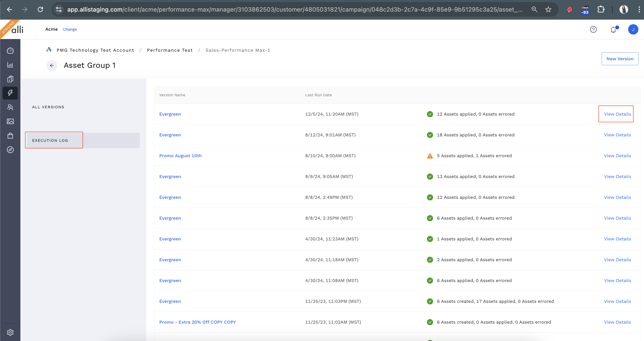This screenshot has width=644, height=341.
Task: Open the clipboard copy sidebar icon
Action: tap(10, 79)
